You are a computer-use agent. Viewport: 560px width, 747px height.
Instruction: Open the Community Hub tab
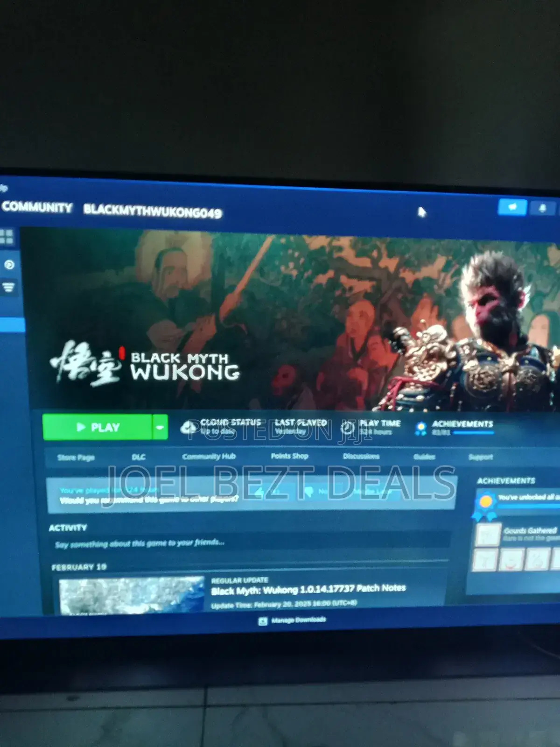[209, 456]
